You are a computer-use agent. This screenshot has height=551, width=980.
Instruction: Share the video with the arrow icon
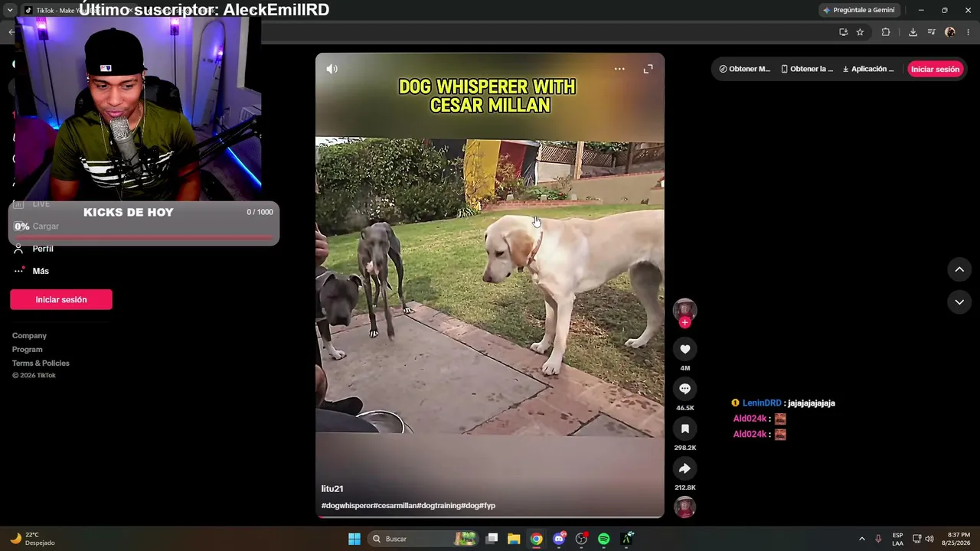pyautogui.click(x=685, y=468)
